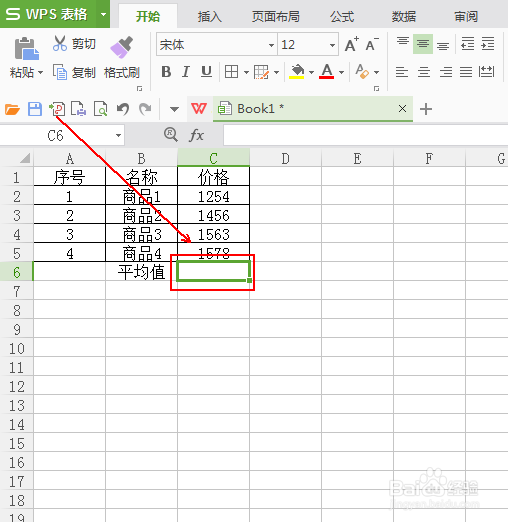Select the 平均值 cell
This screenshot has height=522, width=508.
[x=141, y=272]
